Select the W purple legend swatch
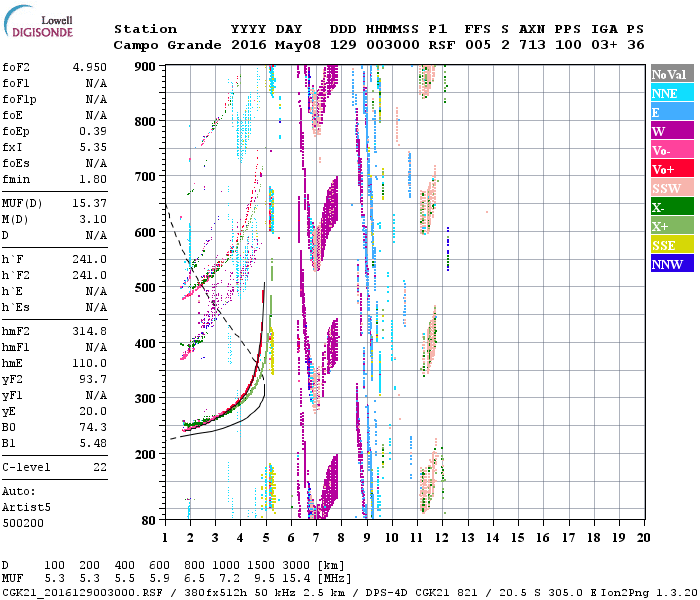 point(672,131)
